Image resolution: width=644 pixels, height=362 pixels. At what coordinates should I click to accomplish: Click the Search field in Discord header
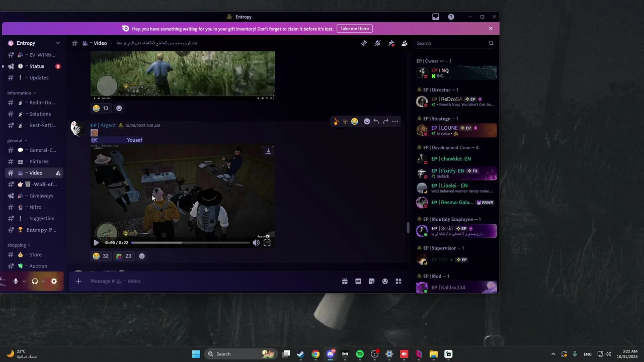(x=455, y=43)
